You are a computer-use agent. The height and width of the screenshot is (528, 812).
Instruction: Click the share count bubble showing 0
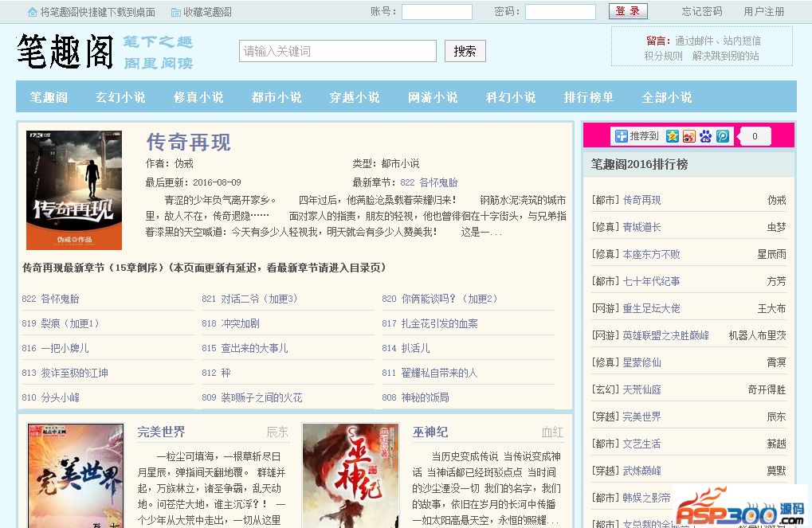click(753, 136)
